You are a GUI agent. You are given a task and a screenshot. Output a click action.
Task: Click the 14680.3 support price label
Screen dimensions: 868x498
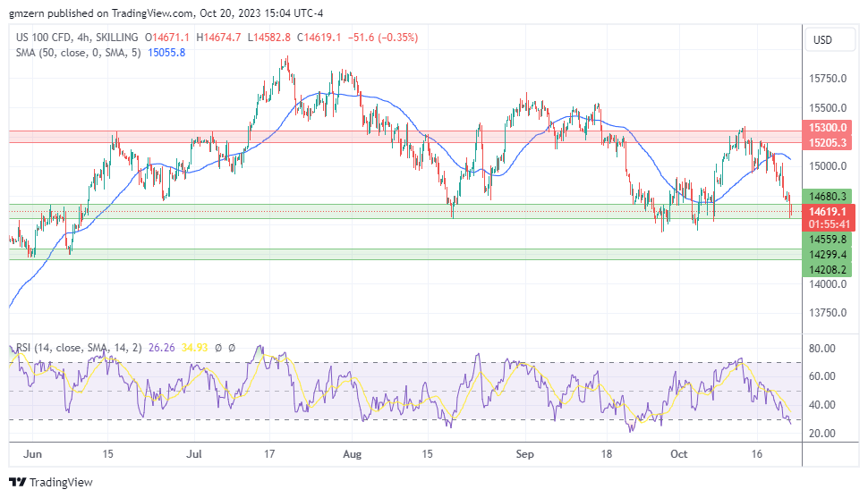[x=827, y=196]
